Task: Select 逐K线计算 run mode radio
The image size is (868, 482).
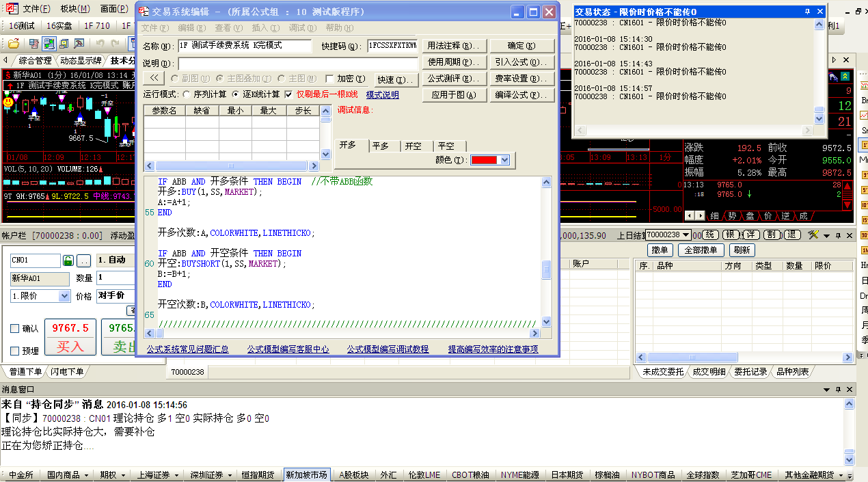Action: coord(236,94)
